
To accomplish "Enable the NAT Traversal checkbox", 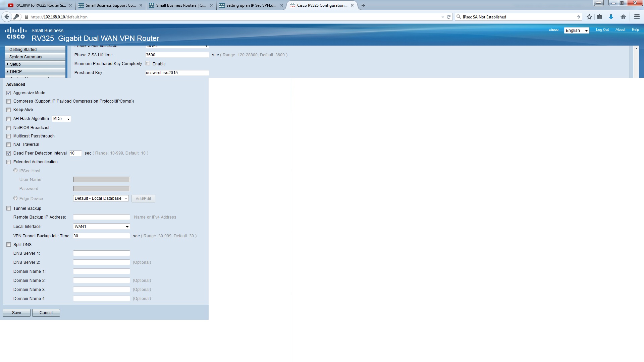I will 9,144.
